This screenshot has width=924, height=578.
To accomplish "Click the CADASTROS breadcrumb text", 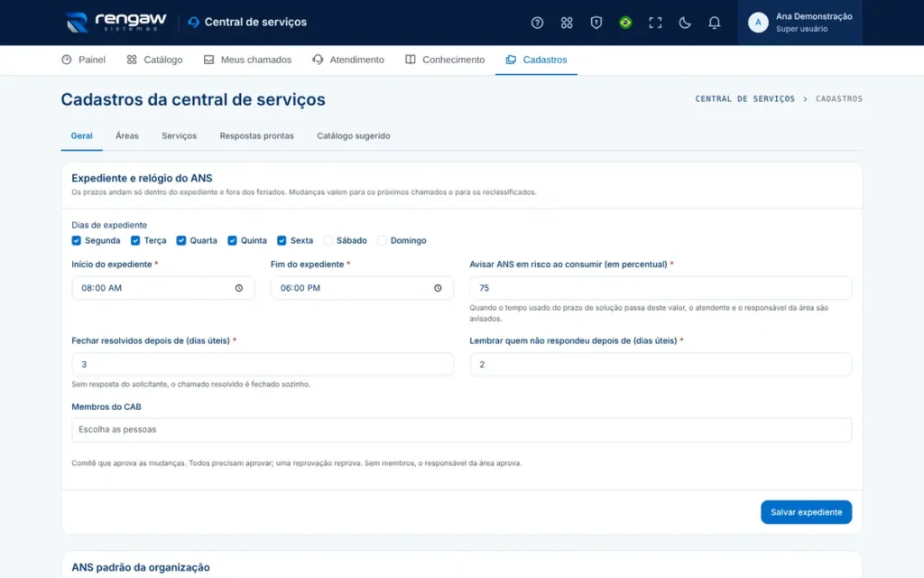I will (838, 99).
